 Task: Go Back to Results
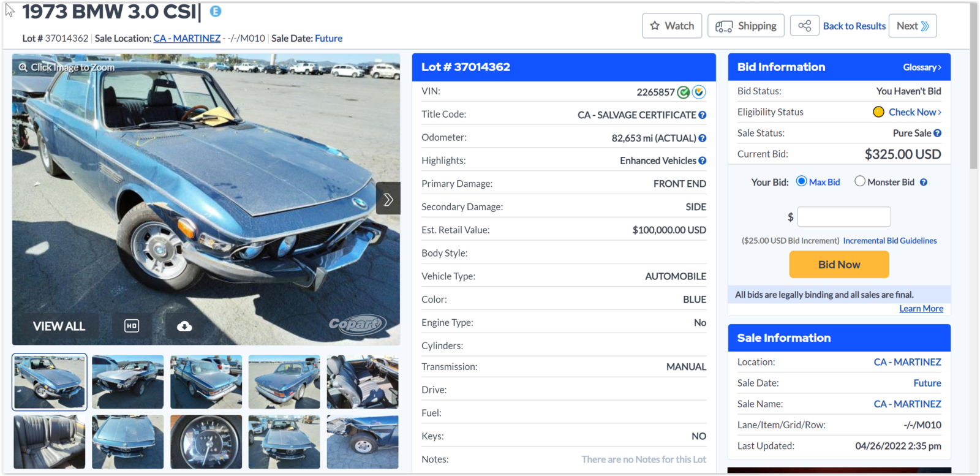click(x=854, y=26)
